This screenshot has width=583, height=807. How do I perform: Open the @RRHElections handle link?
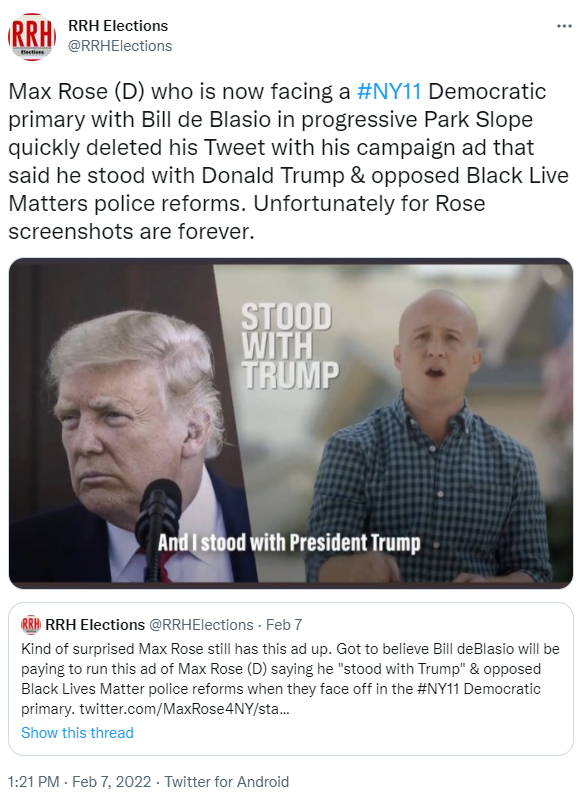pos(120,46)
